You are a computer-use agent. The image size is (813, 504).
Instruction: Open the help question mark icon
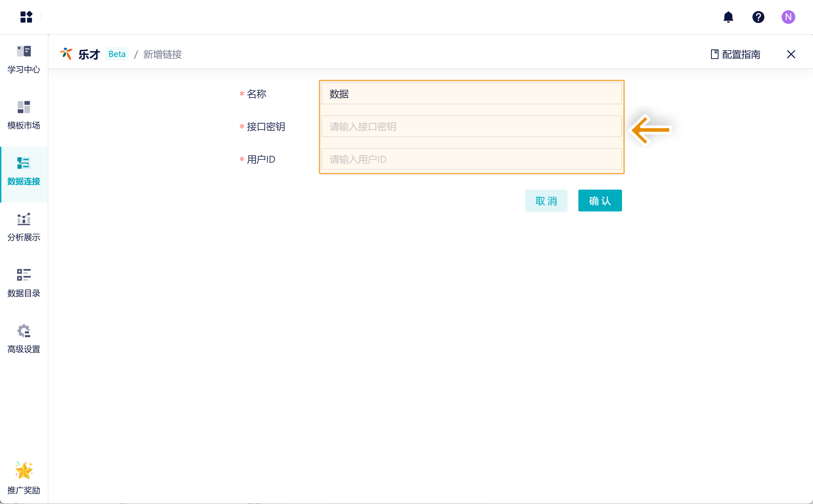(758, 17)
